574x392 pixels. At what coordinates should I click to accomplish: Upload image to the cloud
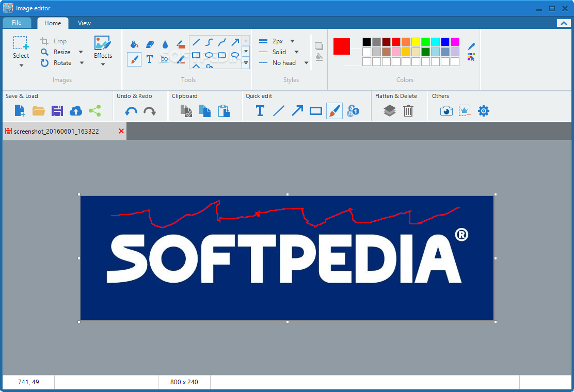tap(76, 111)
